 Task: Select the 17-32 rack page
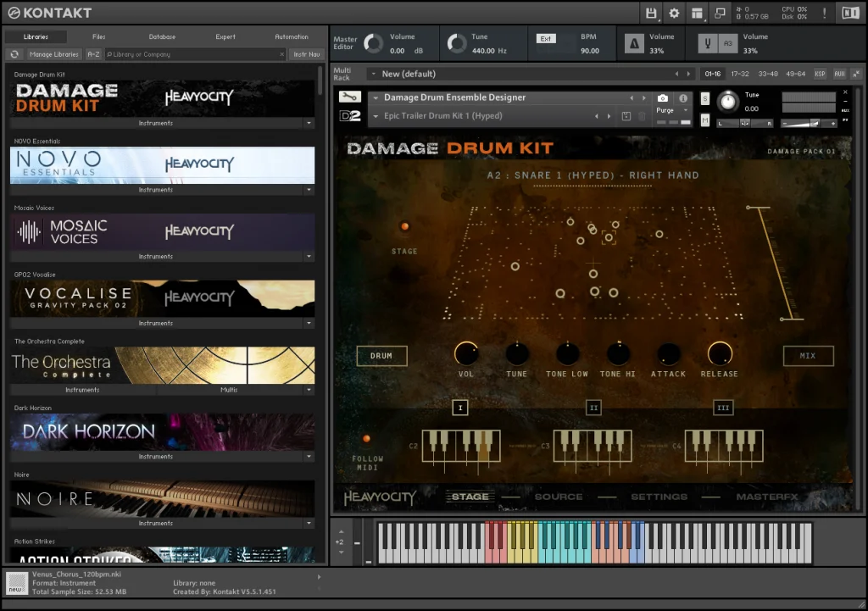coord(739,74)
